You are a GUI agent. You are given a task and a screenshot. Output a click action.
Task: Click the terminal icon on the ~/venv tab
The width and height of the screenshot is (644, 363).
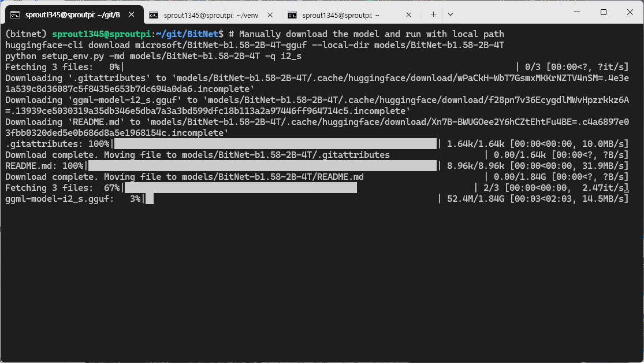click(x=154, y=15)
